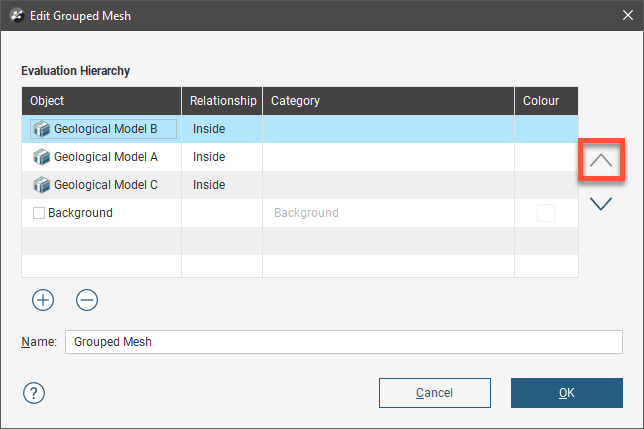Click the Category column header
Screen dimensions: 644x429
coord(388,101)
